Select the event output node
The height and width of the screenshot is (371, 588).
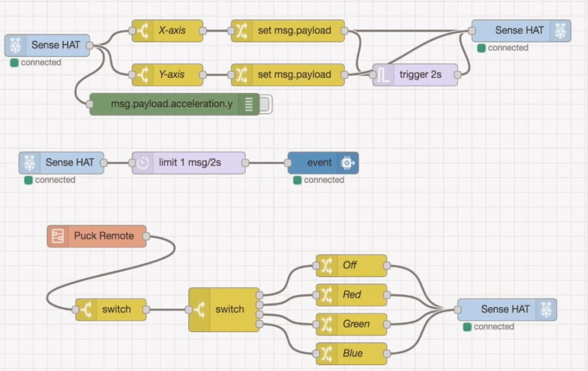[323, 163]
